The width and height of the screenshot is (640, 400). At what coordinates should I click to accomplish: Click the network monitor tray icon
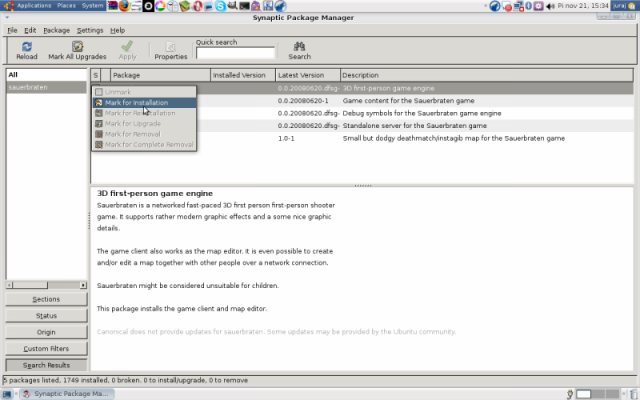tap(518, 6)
